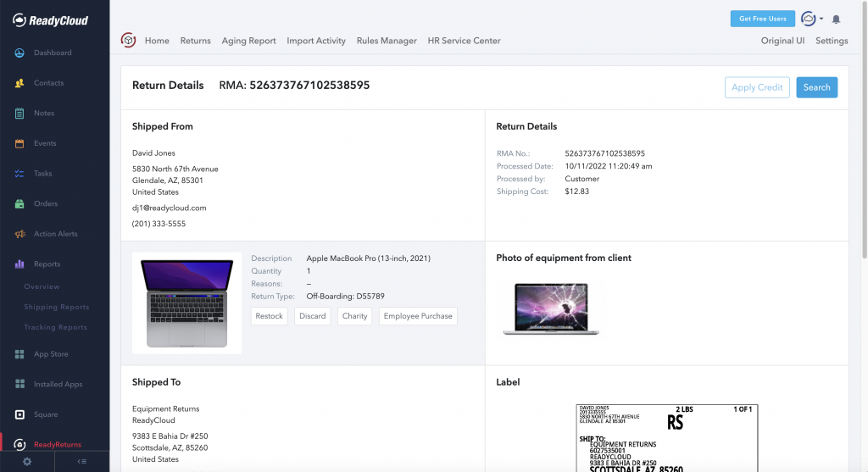Image resolution: width=868 pixels, height=472 pixels.
Task: Select the Notes sidebar icon
Action: (x=19, y=114)
